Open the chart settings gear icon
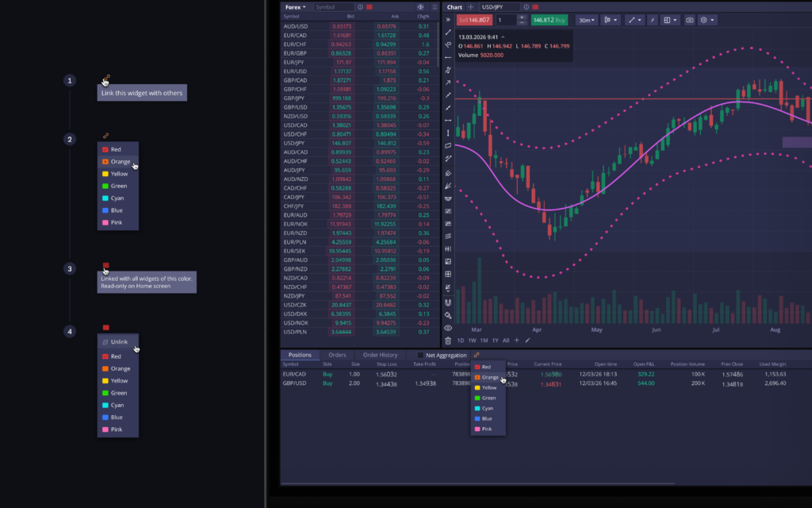Screen dimensions: 812x508 (x=704, y=20)
